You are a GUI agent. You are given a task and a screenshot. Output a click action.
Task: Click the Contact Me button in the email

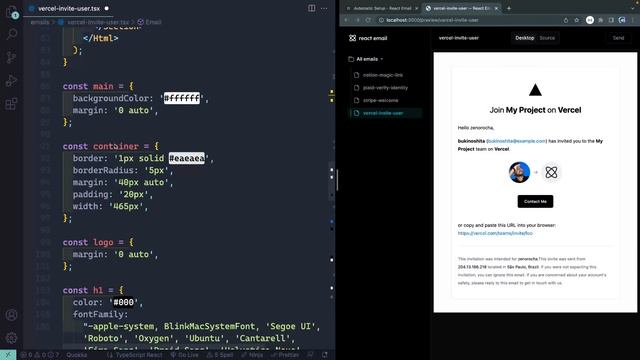click(535, 202)
